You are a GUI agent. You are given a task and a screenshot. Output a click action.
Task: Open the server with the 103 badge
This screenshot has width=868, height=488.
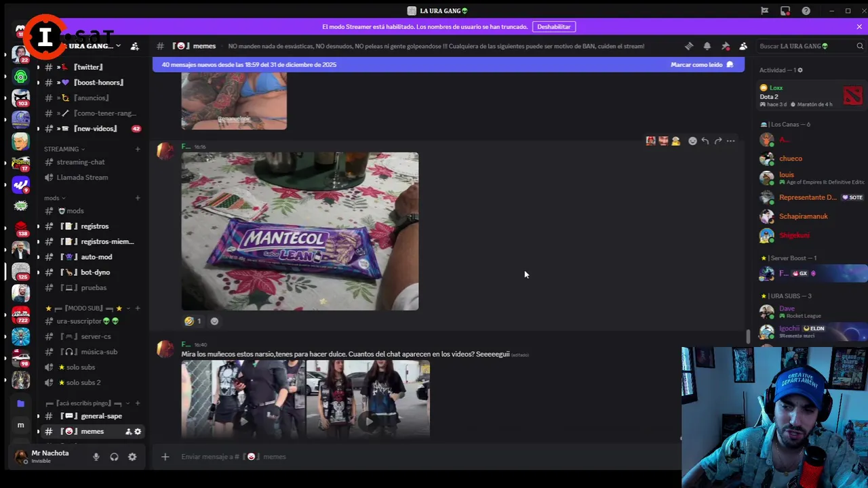pos(20,98)
